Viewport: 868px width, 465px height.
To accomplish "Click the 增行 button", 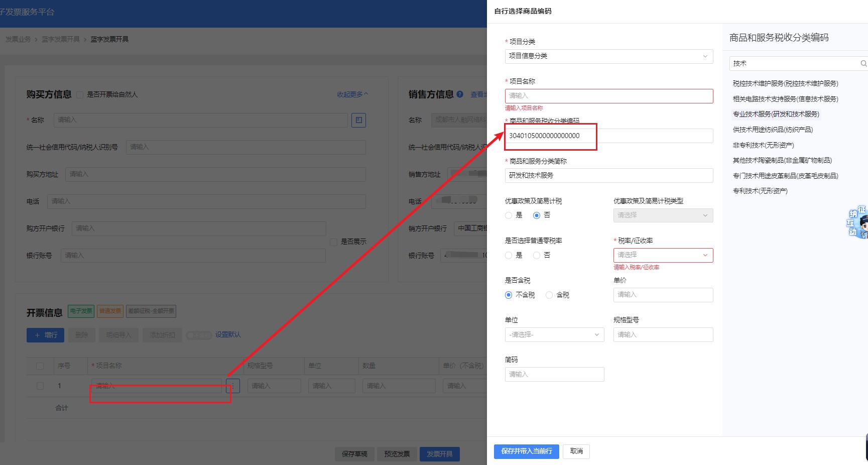I will pyautogui.click(x=45, y=335).
